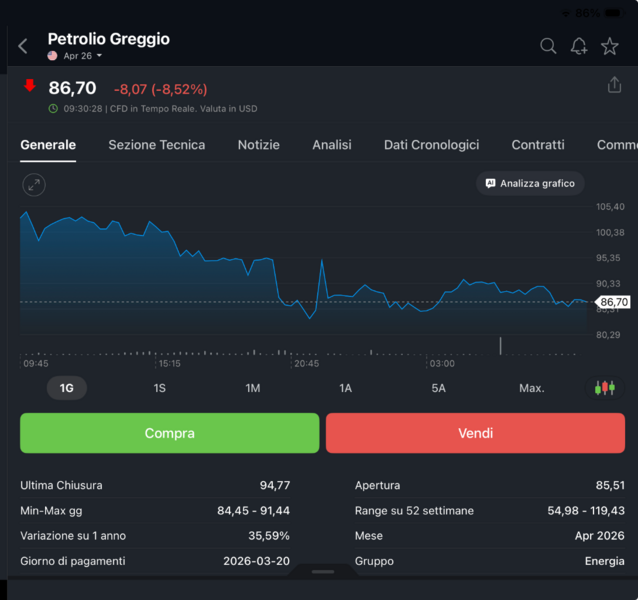638x600 pixels.
Task: Switch to the Sezione Tecnica tab
Action: pyautogui.click(x=157, y=145)
